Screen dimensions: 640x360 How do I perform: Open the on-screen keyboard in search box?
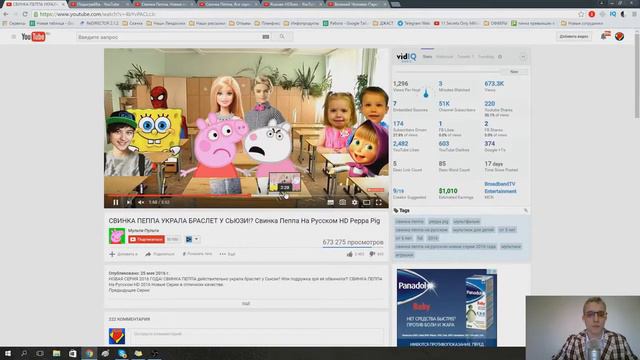pyautogui.click(x=266, y=37)
